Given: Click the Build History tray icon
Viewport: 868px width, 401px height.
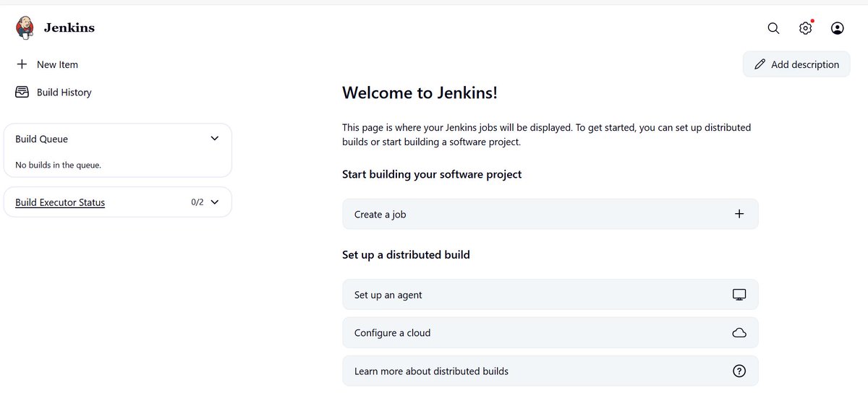Looking at the screenshot, I should click(x=22, y=92).
